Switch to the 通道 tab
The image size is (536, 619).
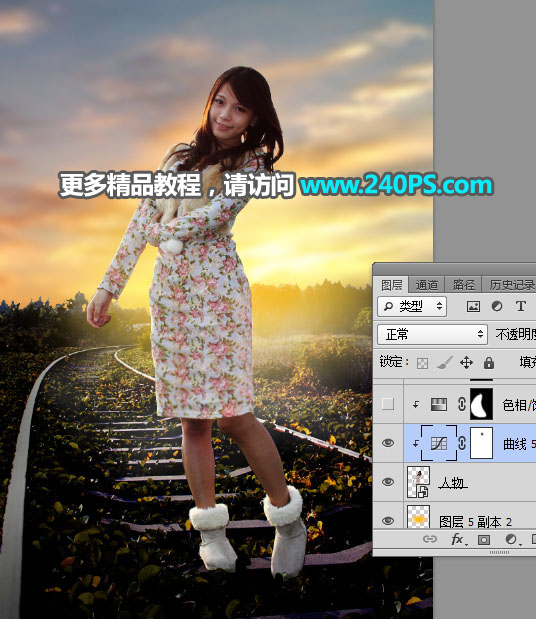pos(427,285)
